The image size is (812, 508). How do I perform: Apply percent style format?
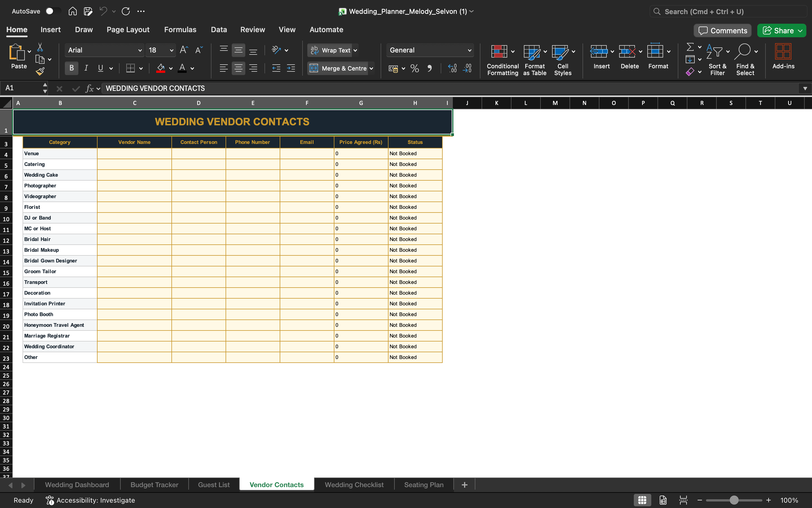coord(415,69)
